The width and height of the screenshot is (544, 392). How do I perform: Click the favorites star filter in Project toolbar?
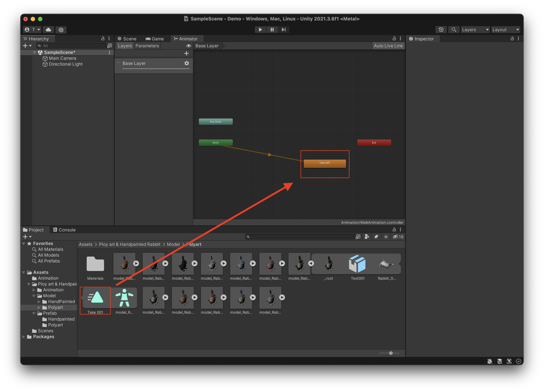click(386, 237)
